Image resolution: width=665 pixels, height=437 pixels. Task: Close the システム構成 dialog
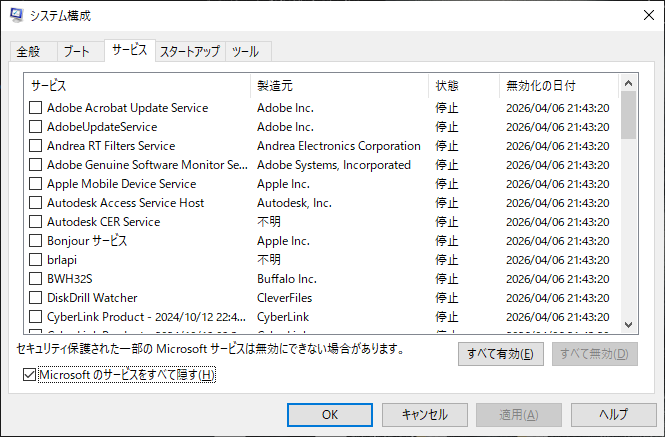click(648, 15)
